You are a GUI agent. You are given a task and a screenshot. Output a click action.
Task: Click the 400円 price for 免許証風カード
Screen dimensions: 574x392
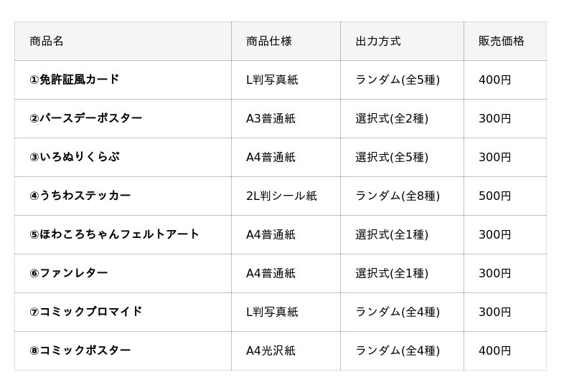(x=494, y=80)
